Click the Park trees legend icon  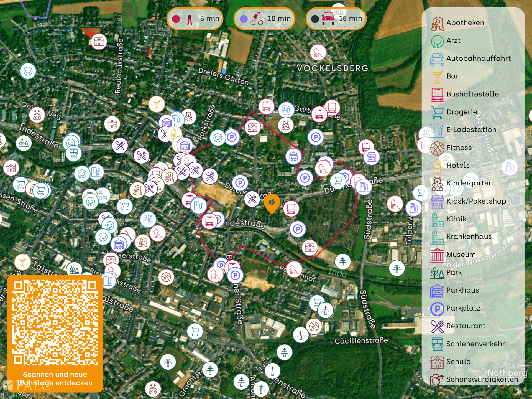(437, 273)
